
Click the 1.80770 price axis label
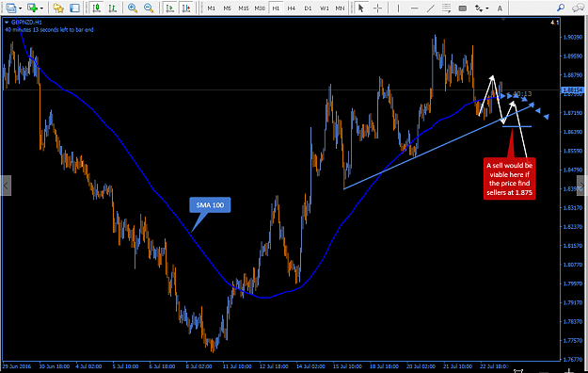click(573, 265)
